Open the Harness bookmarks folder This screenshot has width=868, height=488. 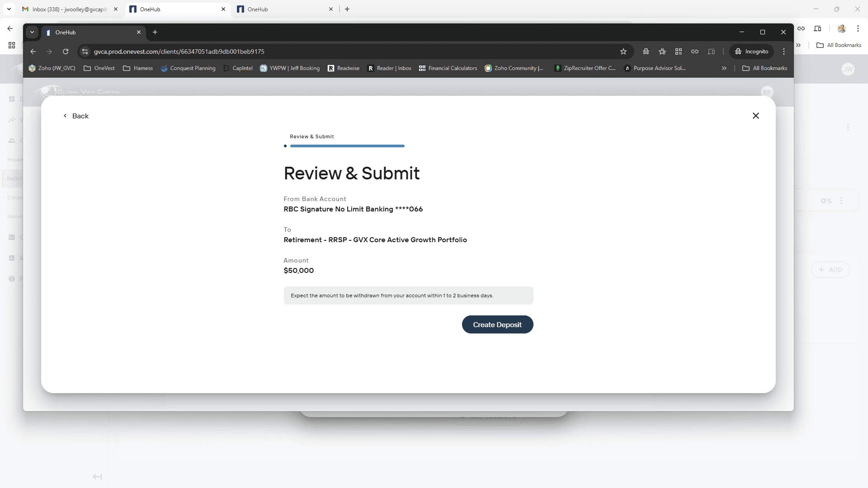pyautogui.click(x=138, y=68)
